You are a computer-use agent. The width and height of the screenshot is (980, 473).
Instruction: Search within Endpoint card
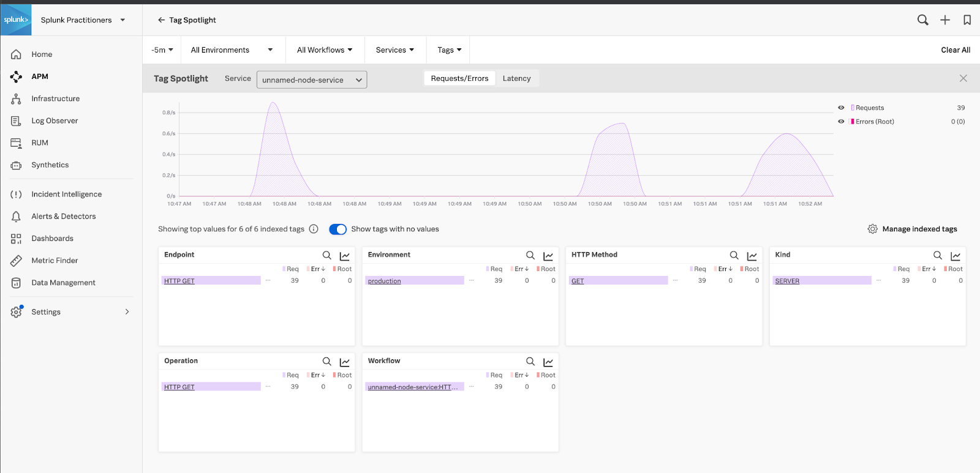tap(327, 255)
